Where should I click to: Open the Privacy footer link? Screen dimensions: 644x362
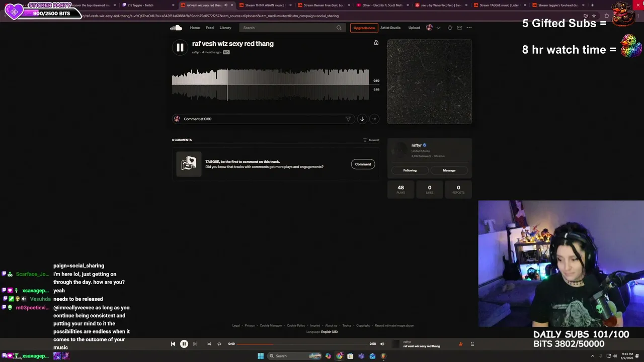(x=250, y=325)
